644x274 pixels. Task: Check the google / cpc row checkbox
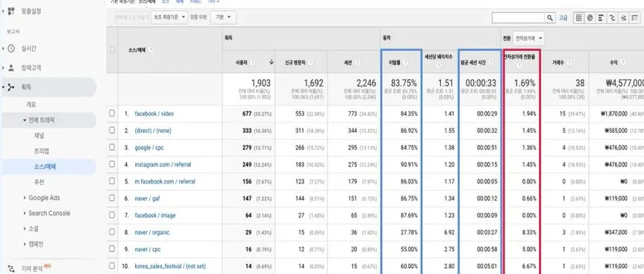(112, 147)
